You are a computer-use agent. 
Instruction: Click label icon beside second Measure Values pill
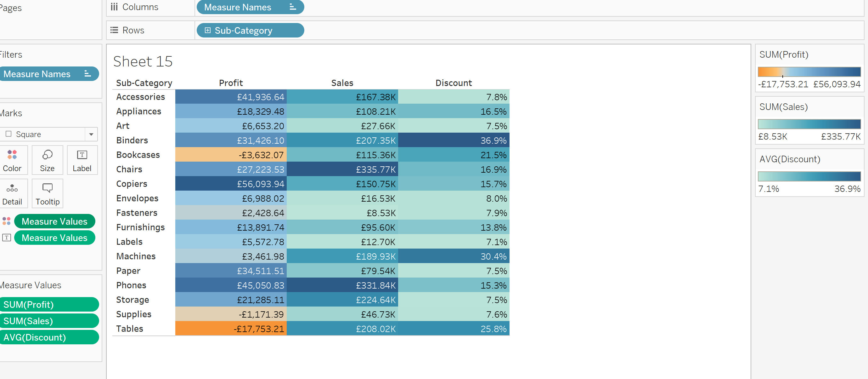[6, 238]
